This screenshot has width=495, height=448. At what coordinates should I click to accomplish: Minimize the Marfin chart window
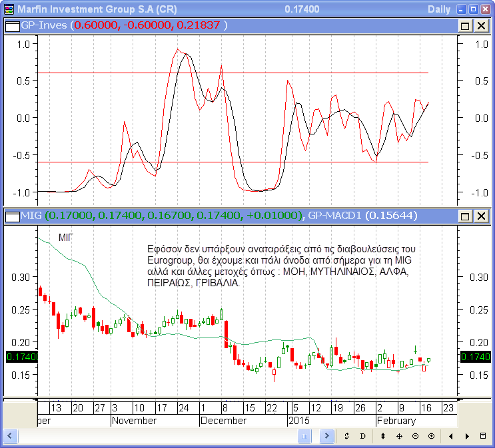(461, 9)
